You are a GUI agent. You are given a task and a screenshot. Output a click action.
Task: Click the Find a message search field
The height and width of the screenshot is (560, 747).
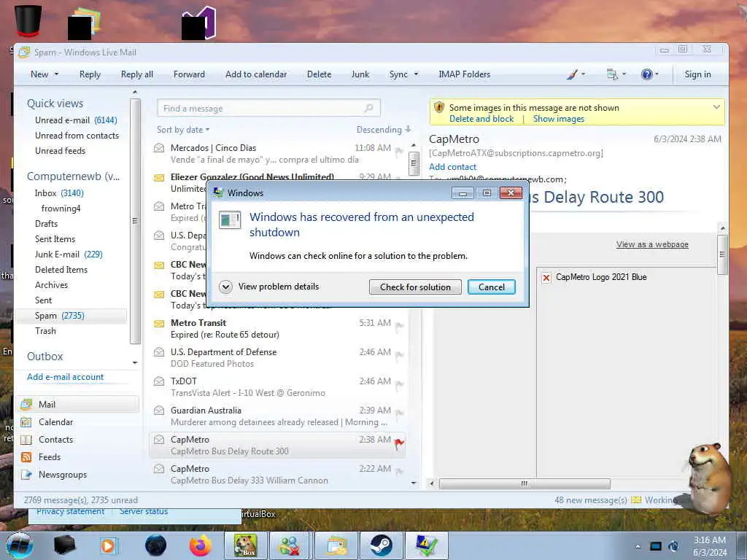268,108
